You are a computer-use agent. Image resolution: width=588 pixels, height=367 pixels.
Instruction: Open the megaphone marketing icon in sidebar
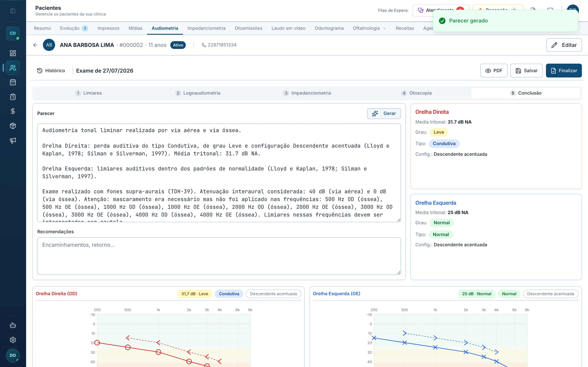13,140
